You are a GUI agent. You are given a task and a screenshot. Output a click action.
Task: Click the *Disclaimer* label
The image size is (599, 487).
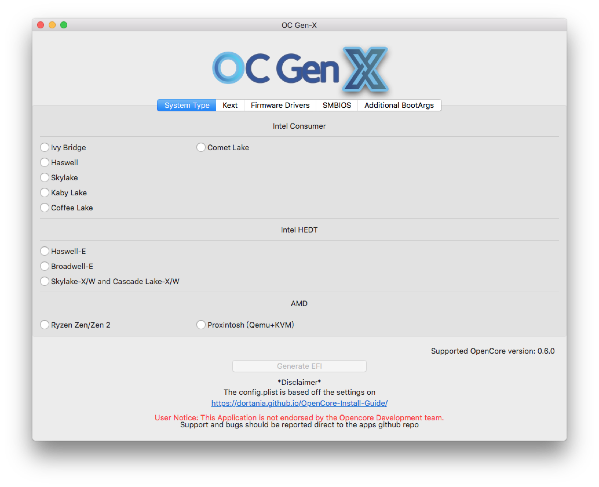tap(299, 382)
